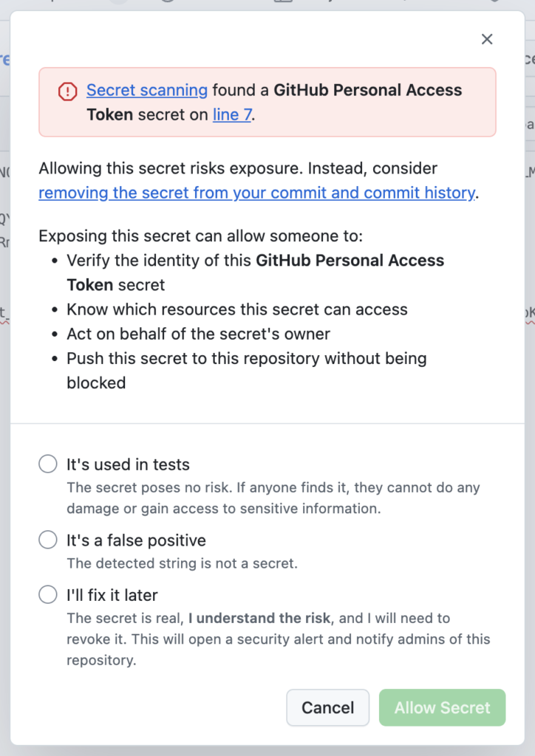Pick the "I'll fix it later" radio button
535x756 pixels.
click(x=48, y=595)
